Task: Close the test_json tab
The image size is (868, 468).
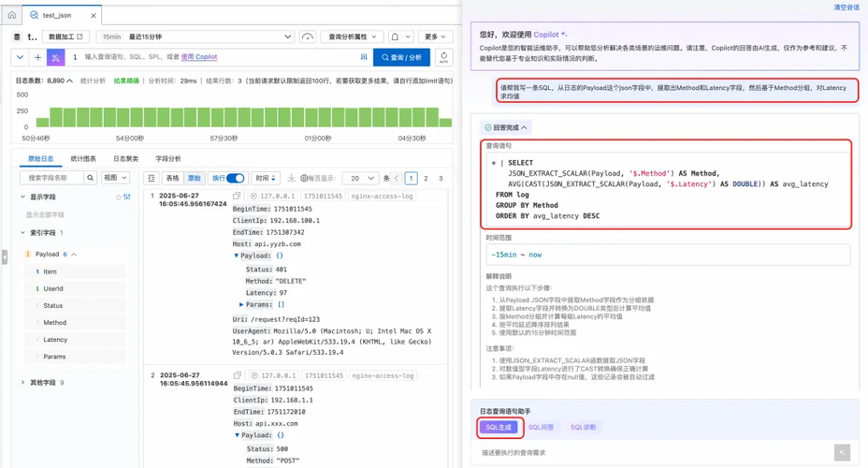Action: (x=93, y=16)
